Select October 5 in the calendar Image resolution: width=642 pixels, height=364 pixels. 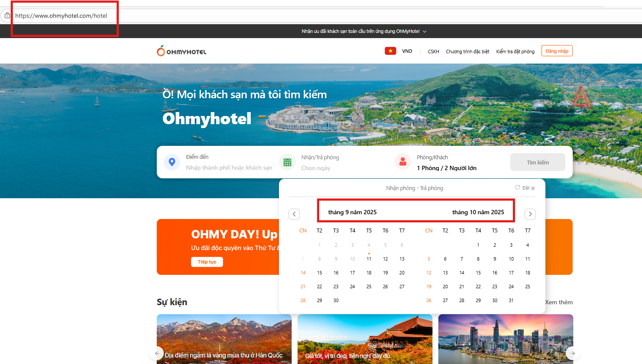click(x=429, y=259)
